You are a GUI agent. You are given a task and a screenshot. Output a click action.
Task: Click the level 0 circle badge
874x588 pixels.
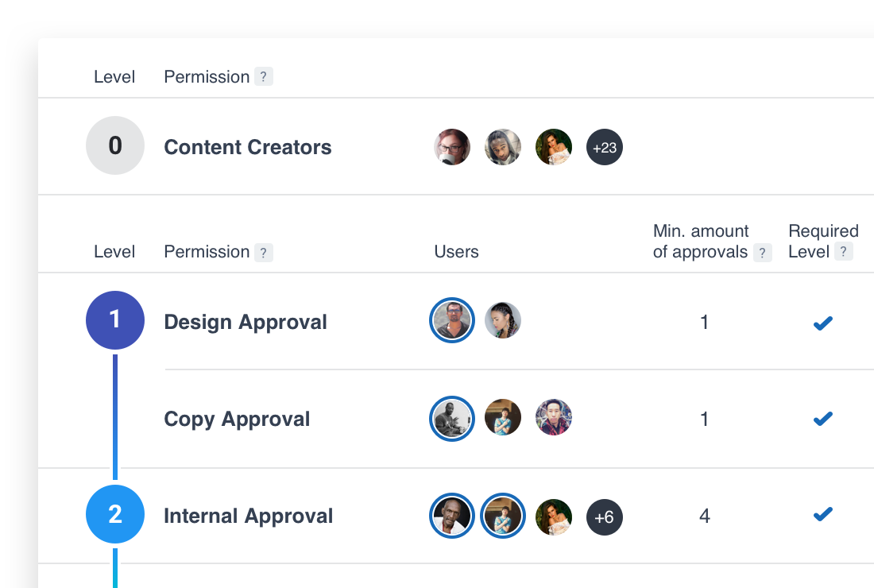point(115,145)
